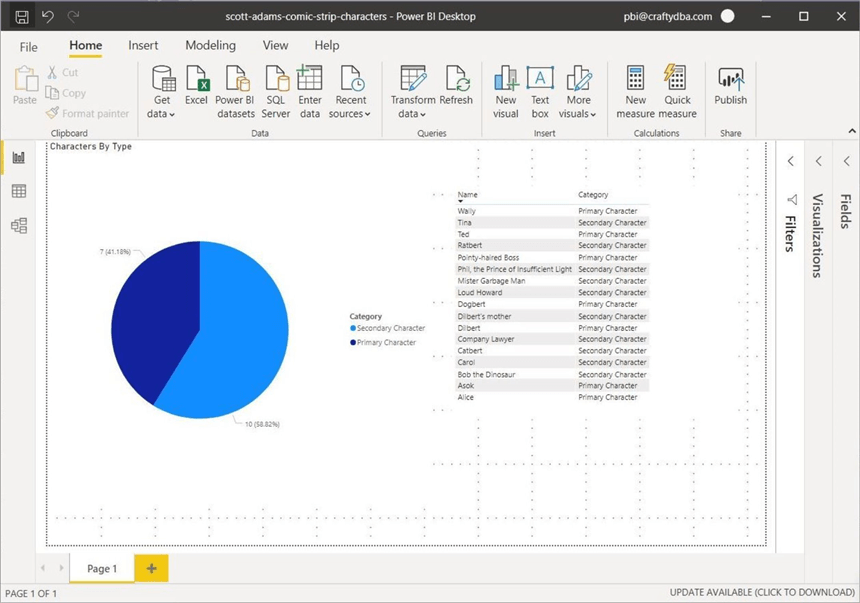The image size is (860, 603).
Task: Click the Get data icon
Action: point(162,79)
